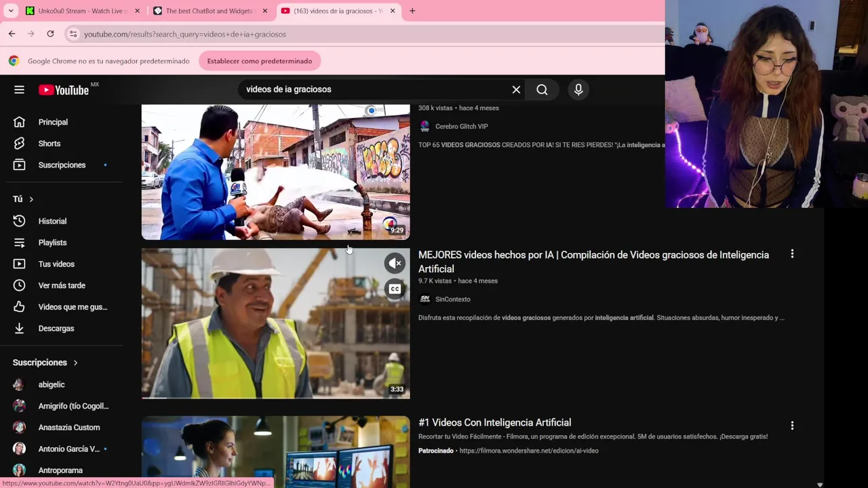Expand the Suscripciones section heading
This screenshot has height=488, width=868.
point(45,363)
